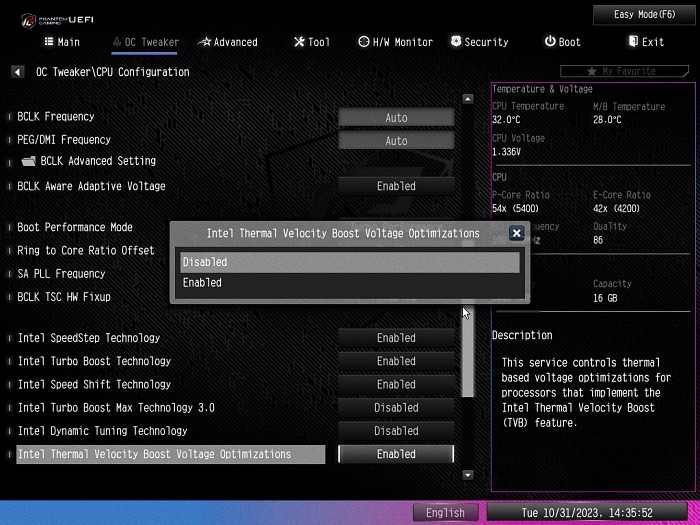Open BCLK Frequency Auto value

[396, 118]
